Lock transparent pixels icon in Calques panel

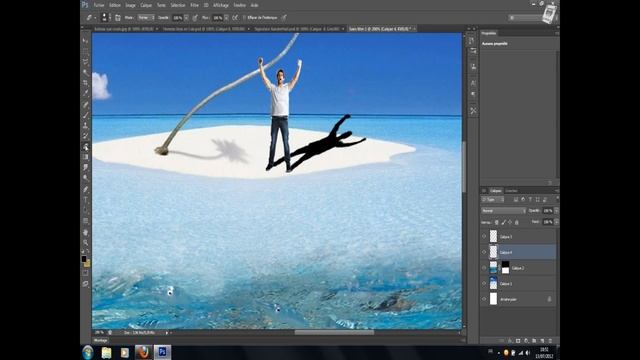pyautogui.click(x=496, y=222)
